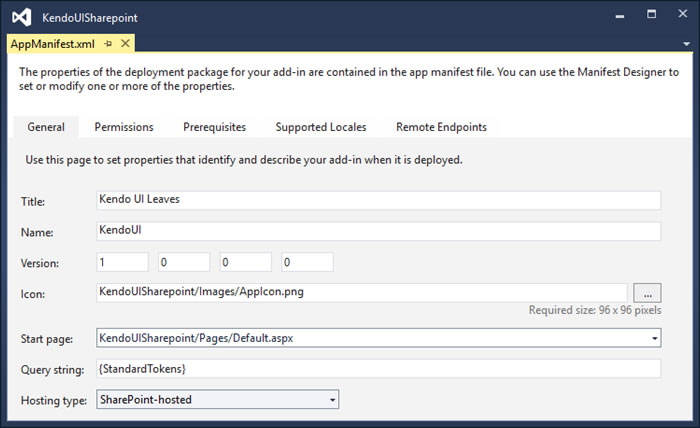Expand the Start page dropdown
This screenshot has width=700, height=428.
(654, 338)
